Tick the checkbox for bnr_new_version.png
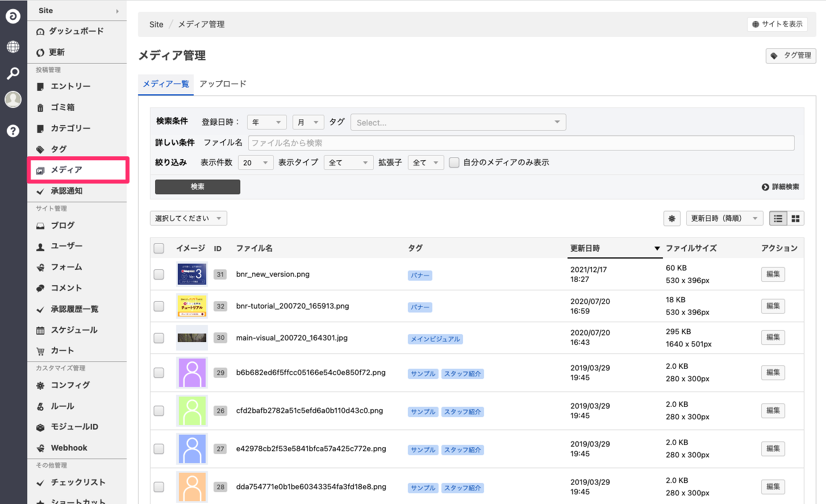The height and width of the screenshot is (504, 826). [159, 274]
